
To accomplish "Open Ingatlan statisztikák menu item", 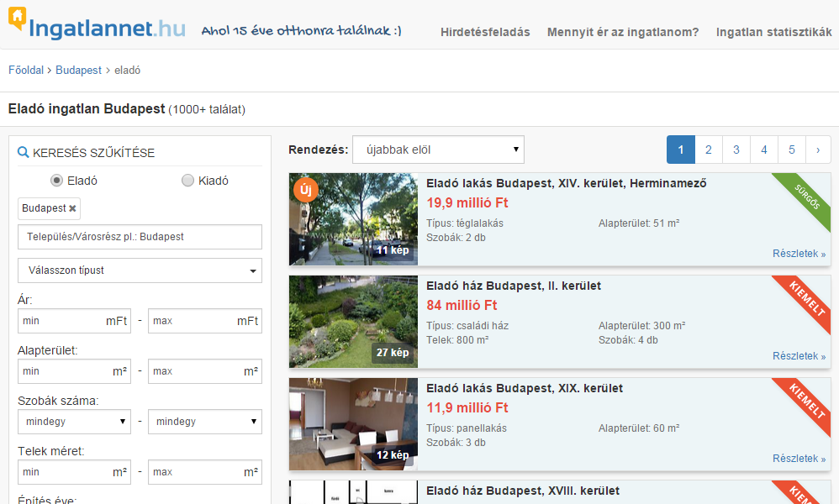I will click(773, 32).
